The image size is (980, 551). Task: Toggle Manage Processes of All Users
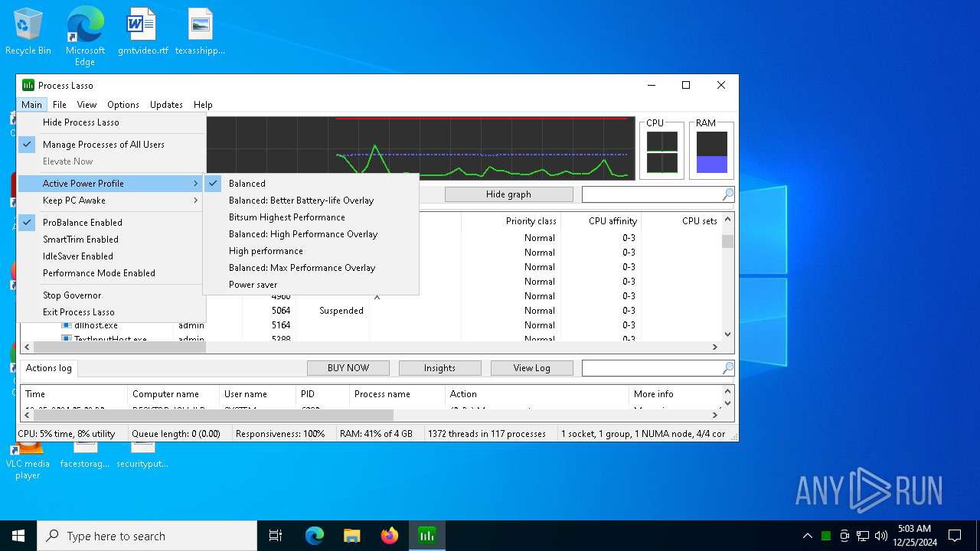[x=112, y=145]
